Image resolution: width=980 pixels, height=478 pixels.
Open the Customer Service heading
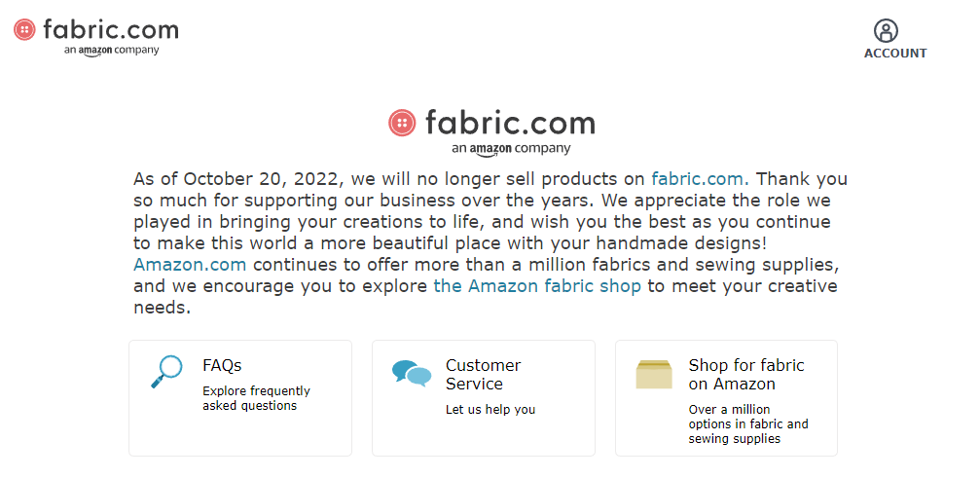pos(483,374)
